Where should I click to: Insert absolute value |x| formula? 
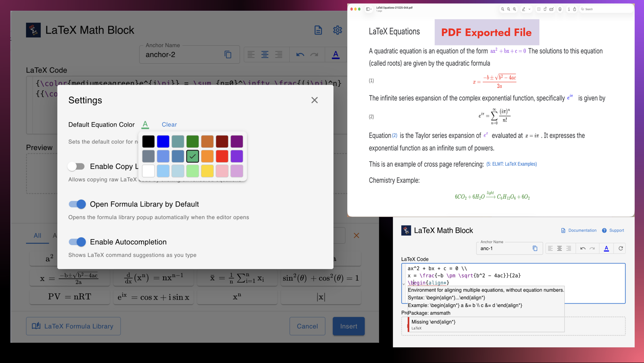[321, 297]
